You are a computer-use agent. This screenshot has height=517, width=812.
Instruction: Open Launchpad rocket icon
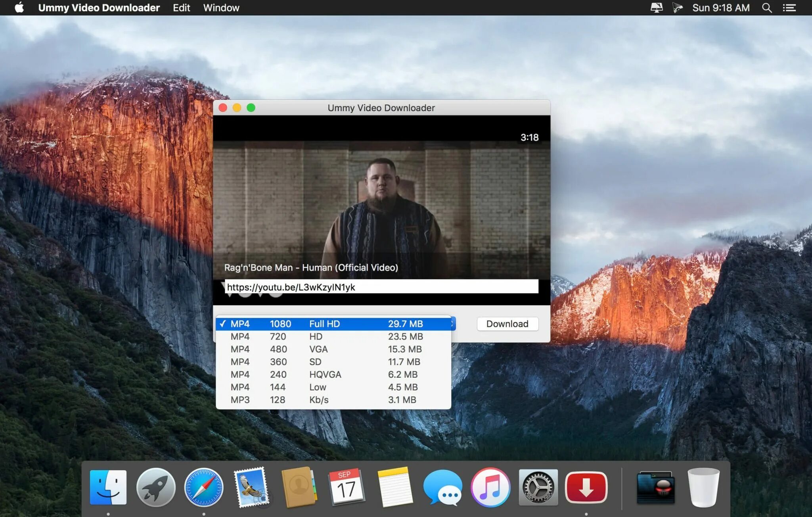156,487
